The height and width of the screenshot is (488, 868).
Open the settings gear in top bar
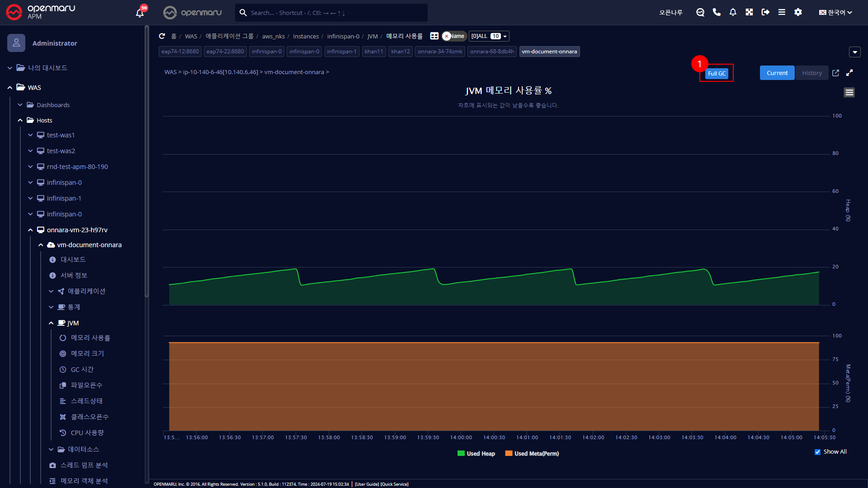(x=798, y=12)
